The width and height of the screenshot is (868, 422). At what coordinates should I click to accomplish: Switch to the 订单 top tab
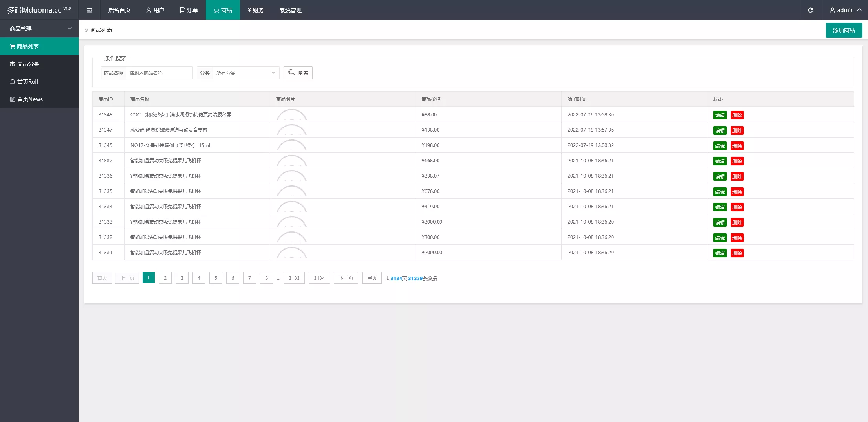click(x=189, y=10)
